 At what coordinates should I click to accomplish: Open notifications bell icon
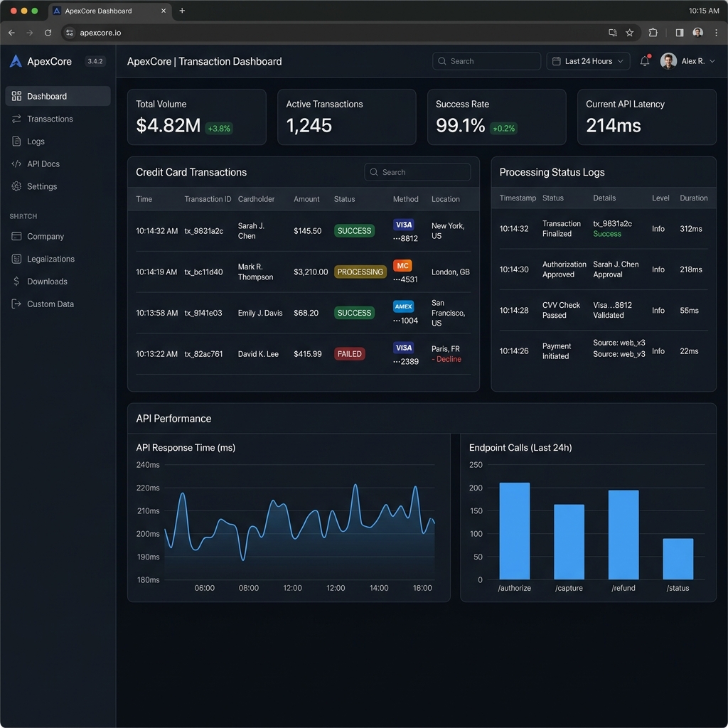tap(645, 61)
